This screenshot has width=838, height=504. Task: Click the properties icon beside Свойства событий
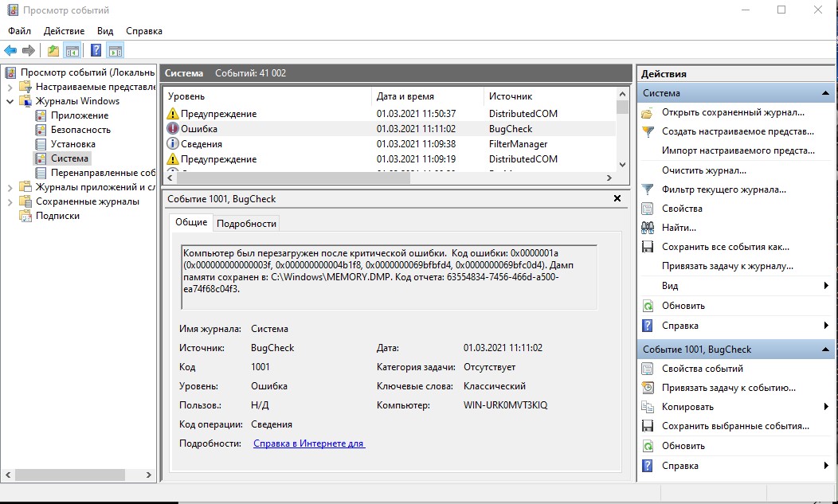tap(647, 369)
